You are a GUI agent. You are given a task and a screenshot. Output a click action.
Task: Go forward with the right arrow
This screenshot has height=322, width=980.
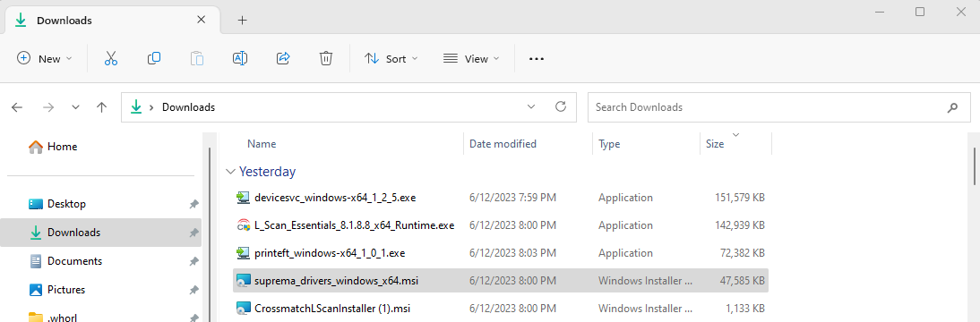click(x=48, y=107)
